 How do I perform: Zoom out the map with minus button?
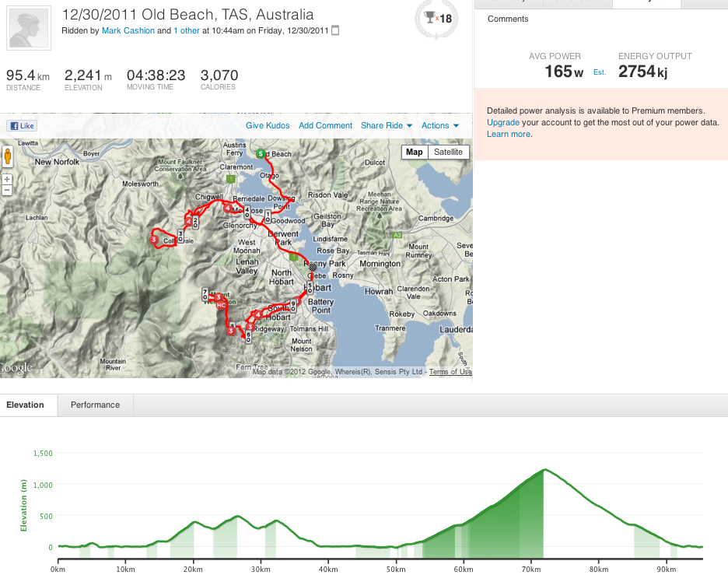click(x=7, y=190)
